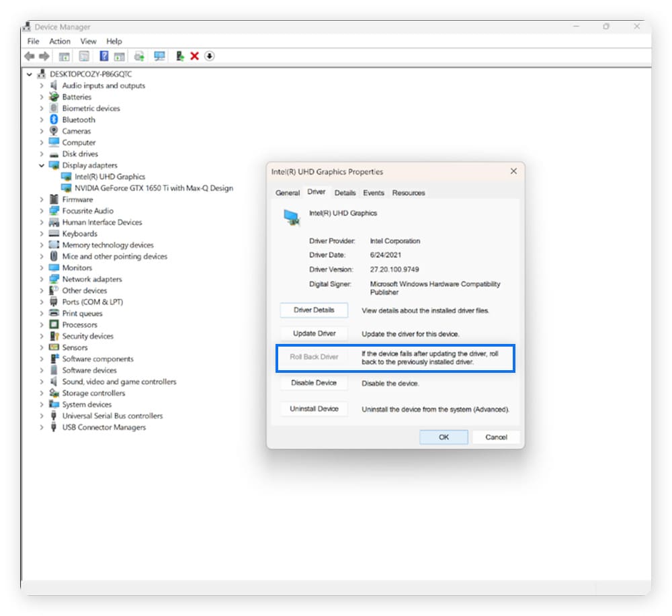Screen dimensions: 672x616
Task: Click the Update driver green arrow icon
Action: click(180, 56)
